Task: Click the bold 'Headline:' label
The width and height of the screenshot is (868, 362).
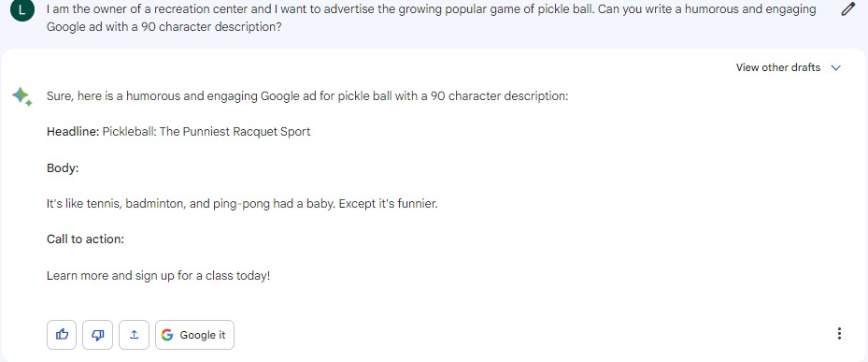Action: point(73,132)
